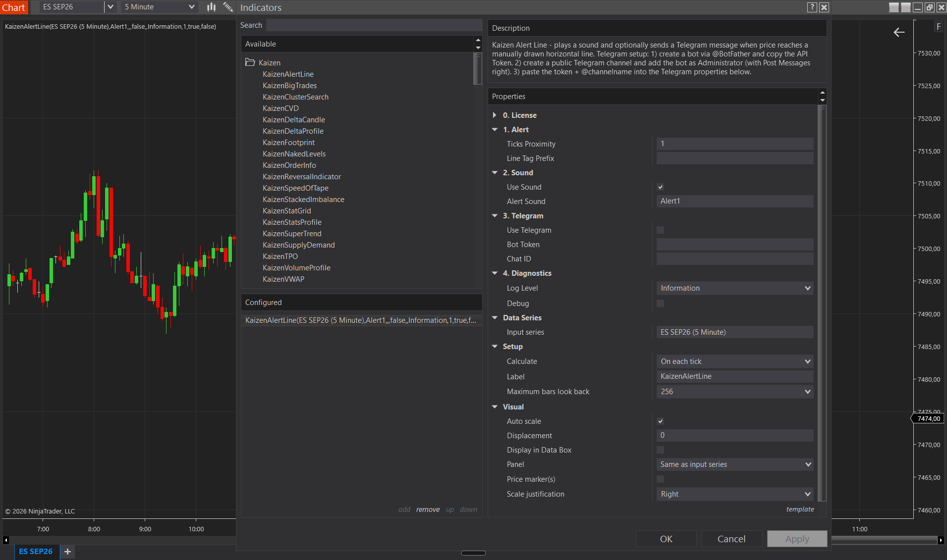Click the Indicators dialog help question mark
The width and height of the screenshot is (947, 560).
pos(812,7)
